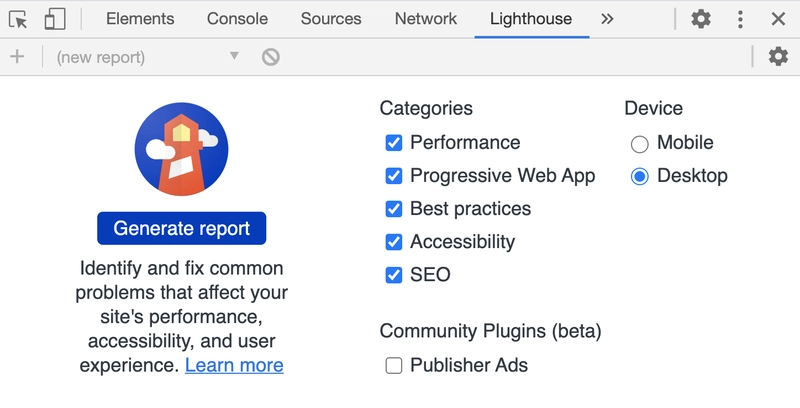Activate the inspect element picker icon
This screenshot has height=408, width=800.
pos(18,19)
